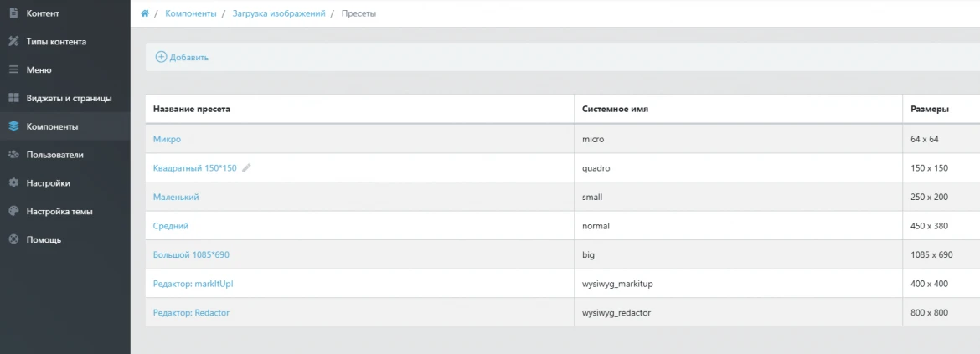The height and width of the screenshot is (354, 980).
Task: Select Пользователи in the sidebar menu
Action: tap(54, 155)
